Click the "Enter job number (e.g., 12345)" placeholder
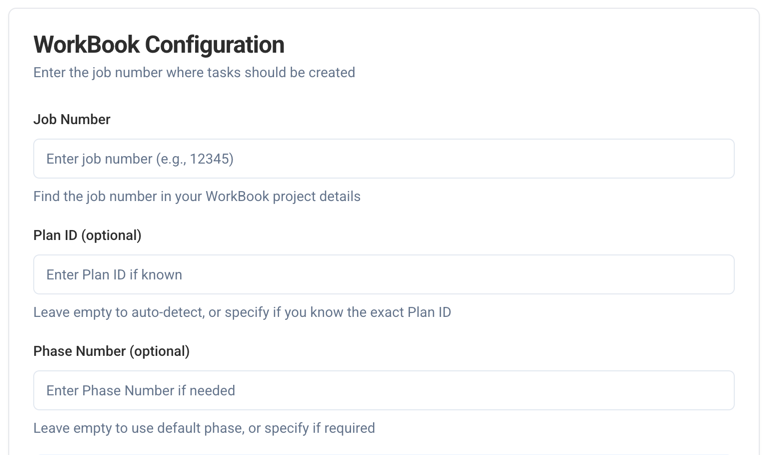 140,159
